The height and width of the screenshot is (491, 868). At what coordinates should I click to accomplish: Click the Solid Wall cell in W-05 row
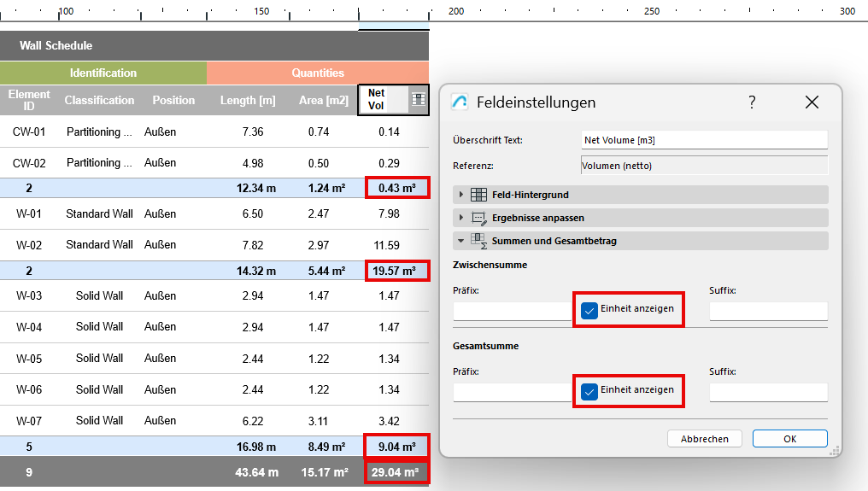pos(99,358)
